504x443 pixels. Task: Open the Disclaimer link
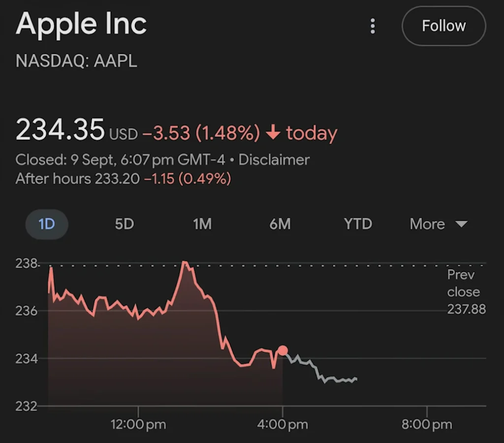pyautogui.click(x=274, y=160)
